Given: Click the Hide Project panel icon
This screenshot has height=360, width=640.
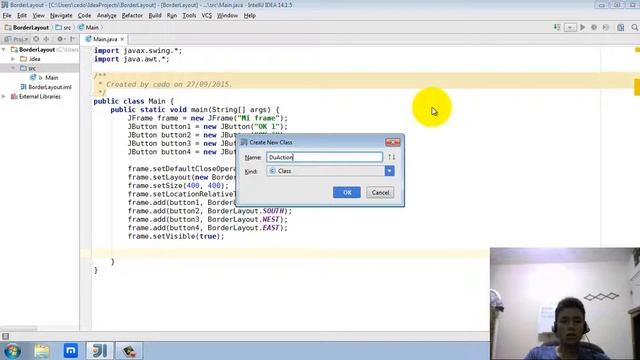Looking at the screenshot, I should click(73, 39).
